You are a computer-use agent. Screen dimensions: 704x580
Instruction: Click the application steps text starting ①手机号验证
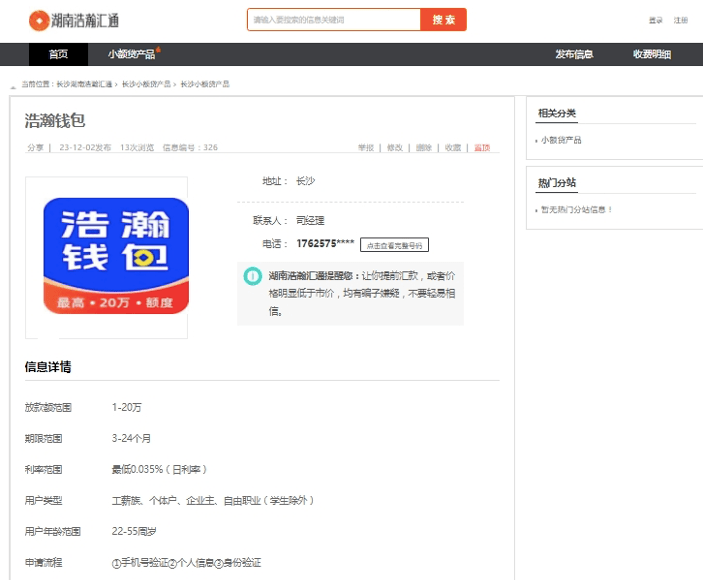point(186,562)
